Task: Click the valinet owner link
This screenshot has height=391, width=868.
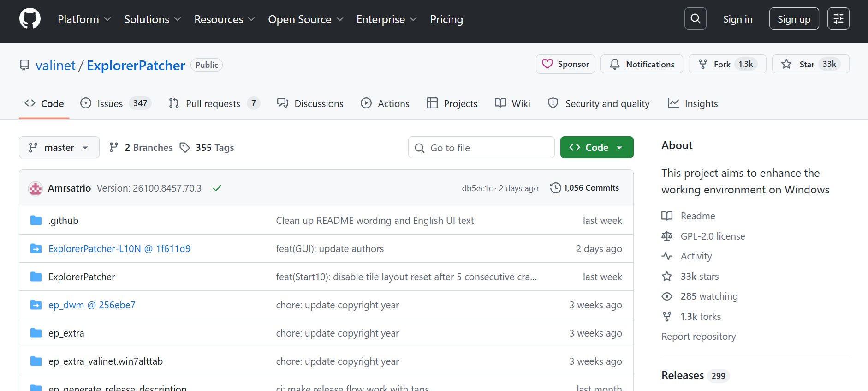Action: pos(55,65)
